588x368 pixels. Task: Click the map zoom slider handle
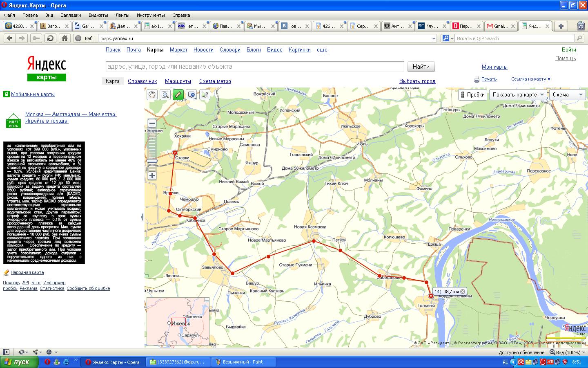152,161
